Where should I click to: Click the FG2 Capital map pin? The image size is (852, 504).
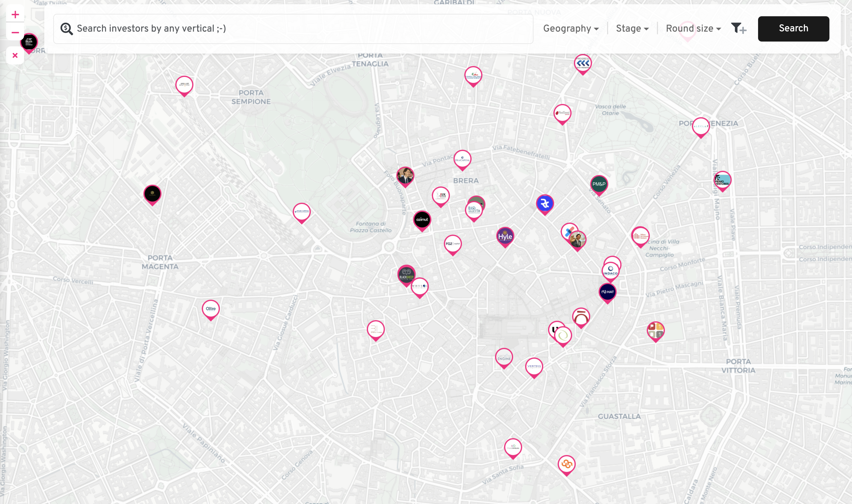(452, 244)
